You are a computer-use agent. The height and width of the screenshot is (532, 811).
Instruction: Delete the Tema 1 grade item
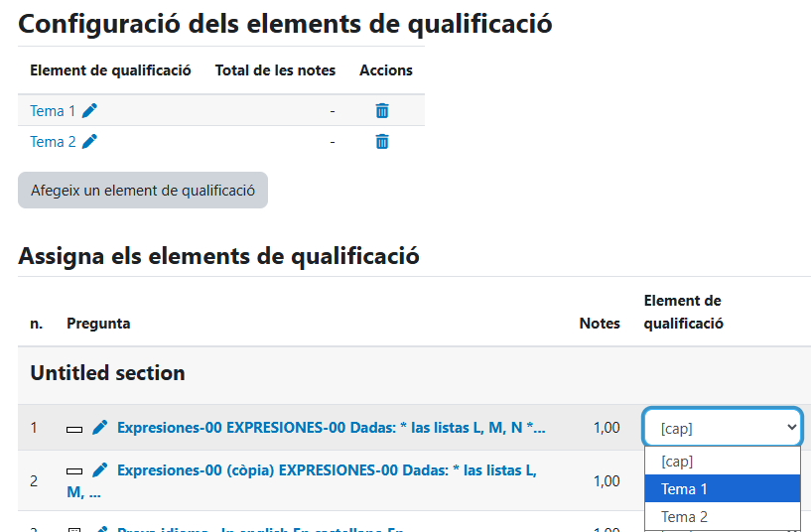382,111
